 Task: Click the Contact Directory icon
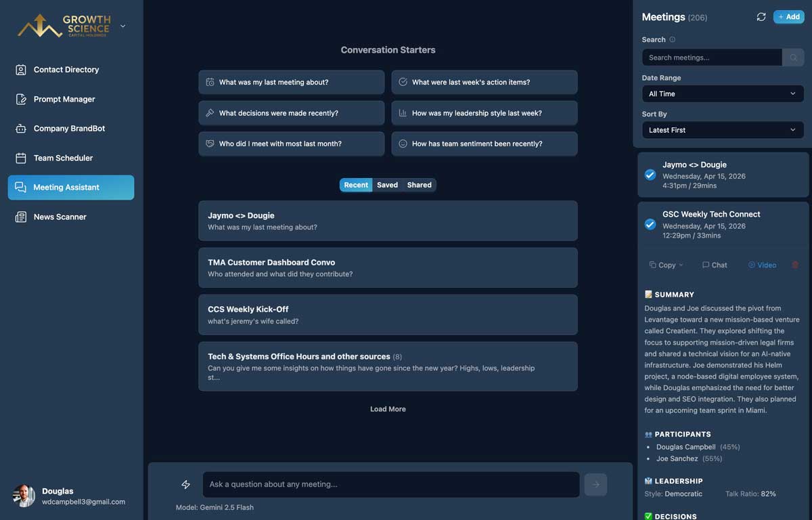tap(21, 70)
